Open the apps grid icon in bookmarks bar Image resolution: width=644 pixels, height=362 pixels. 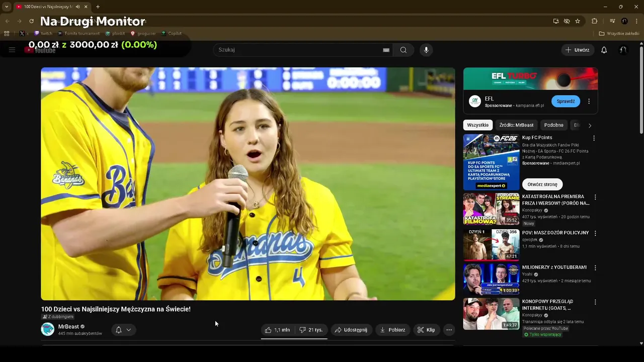point(7,34)
